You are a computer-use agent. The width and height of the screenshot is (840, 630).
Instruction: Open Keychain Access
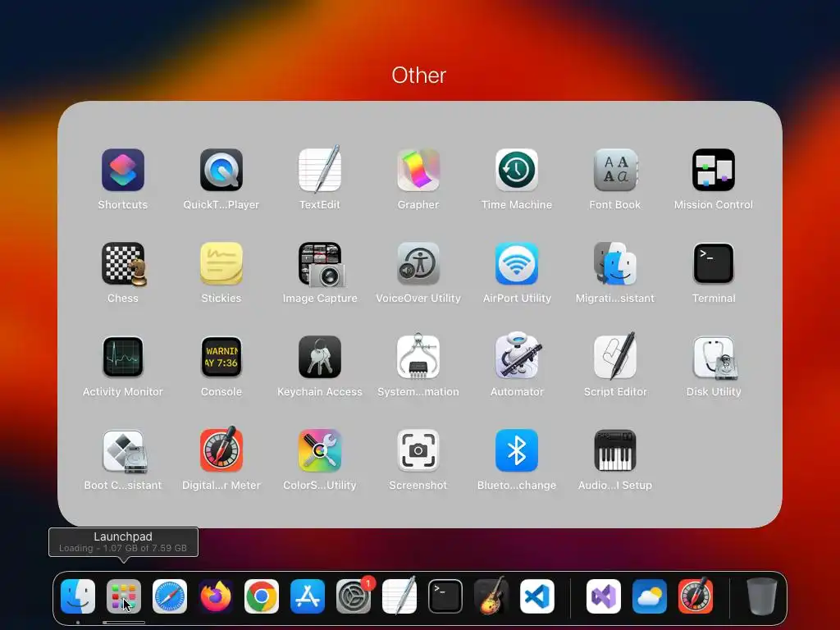320,357
